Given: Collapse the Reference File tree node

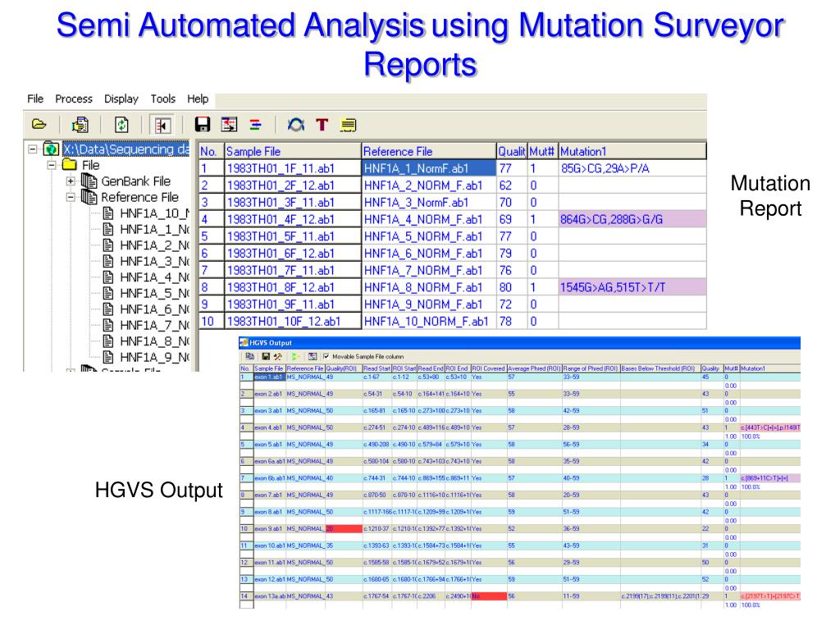Looking at the screenshot, I should tap(71, 197).
